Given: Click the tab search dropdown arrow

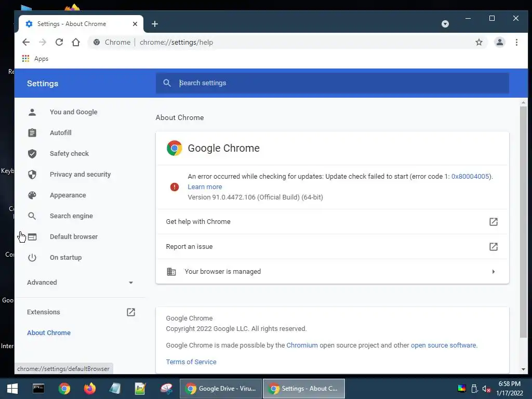Looking at the screenshot, I should [445, 24].
